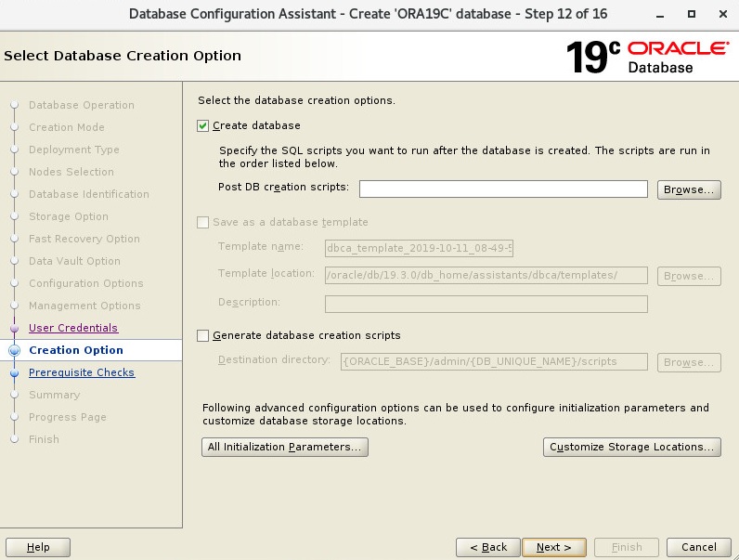Click the 'Select Database Creation Option' heading
Viewport: 739px width, 560px height.
(x=123, y=56)
